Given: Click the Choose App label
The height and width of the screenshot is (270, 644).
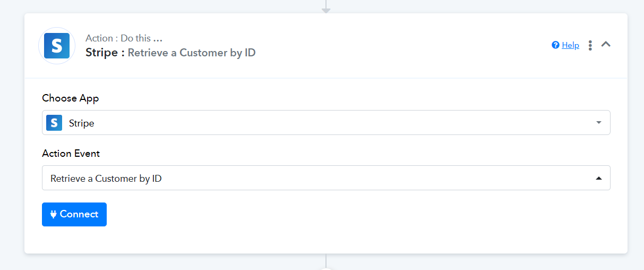Looking at the screenshot, I should pyautogui.click(x=71, y=98).
